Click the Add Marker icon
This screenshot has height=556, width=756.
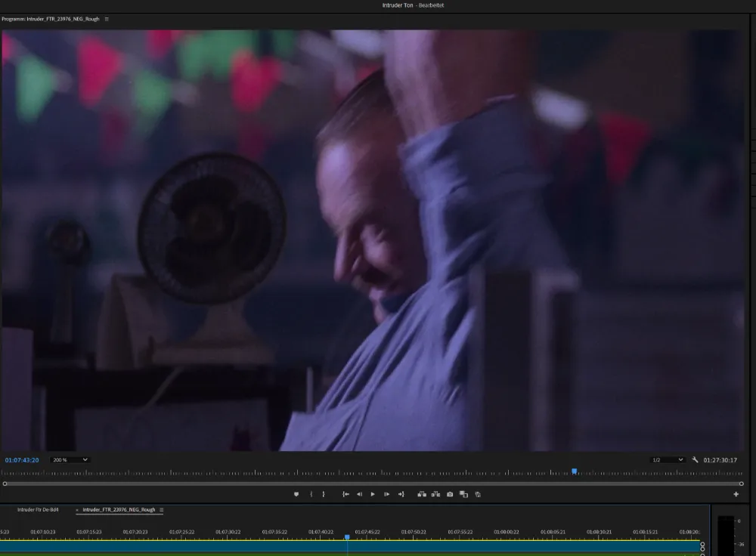296,494
